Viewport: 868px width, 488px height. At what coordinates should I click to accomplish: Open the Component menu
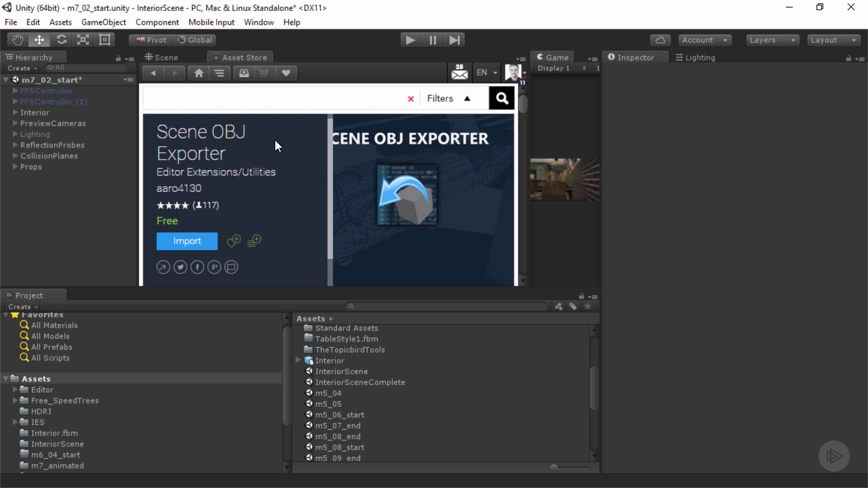tap(157, 22)
